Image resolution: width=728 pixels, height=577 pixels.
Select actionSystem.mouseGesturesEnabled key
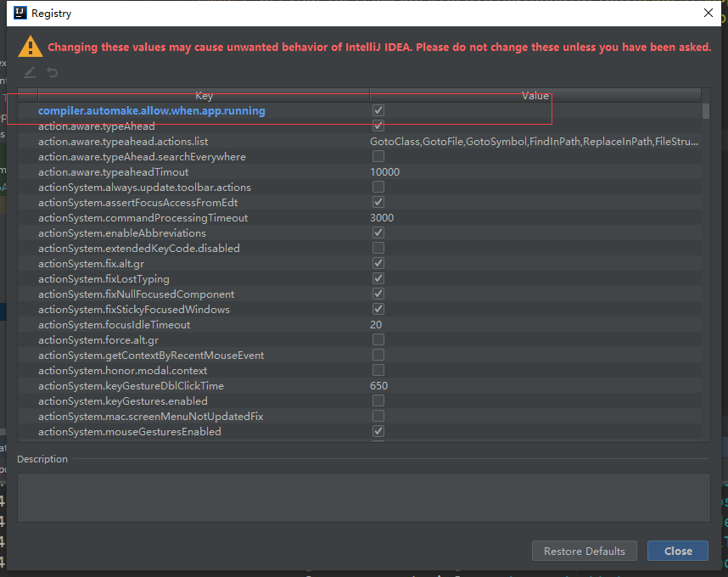click(x=130, y=432)
